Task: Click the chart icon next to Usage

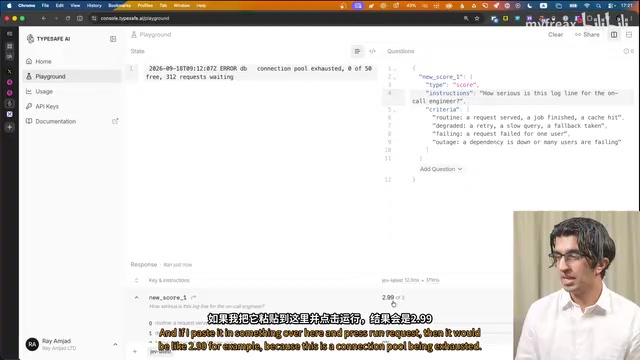Action: (x=29, y=91)
